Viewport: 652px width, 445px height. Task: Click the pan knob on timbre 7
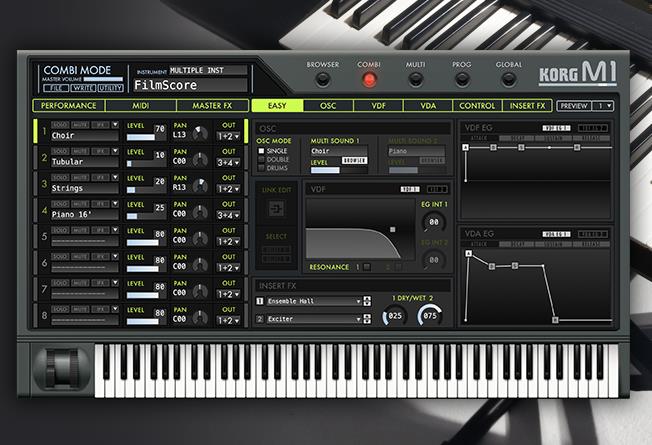pos(200,292)
